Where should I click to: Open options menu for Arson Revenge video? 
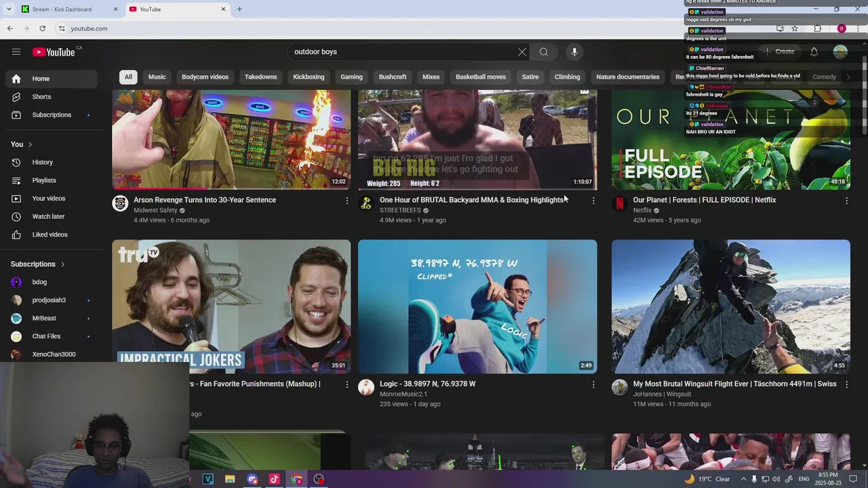click(x=347, y=201)
